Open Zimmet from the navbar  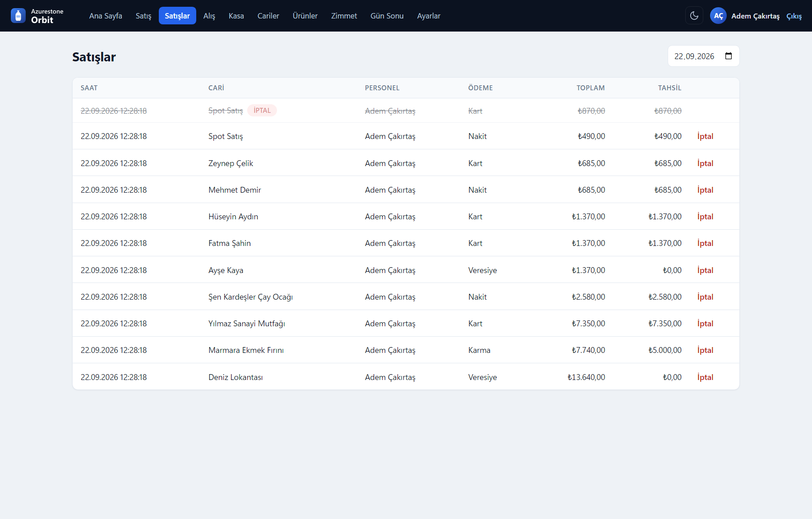pyautogui.click(x=344, y=16)
